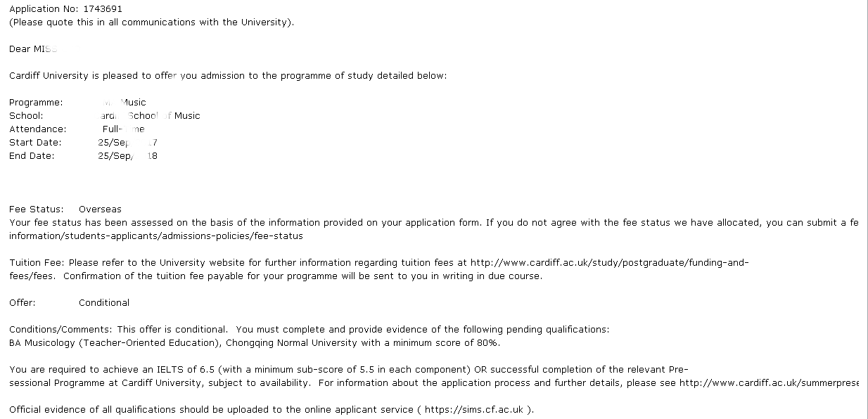The width and height of the screenshot is (868, 419).
Task: Click the End Date label
Action: pyautogui.click(x=32, y=156)
